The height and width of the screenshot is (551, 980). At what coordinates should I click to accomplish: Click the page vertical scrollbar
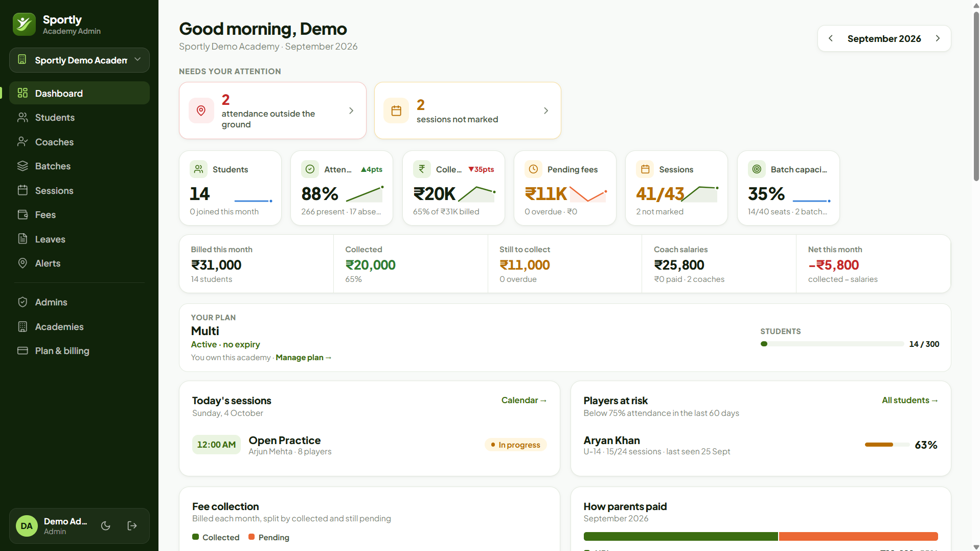click(x=976, y=96)
